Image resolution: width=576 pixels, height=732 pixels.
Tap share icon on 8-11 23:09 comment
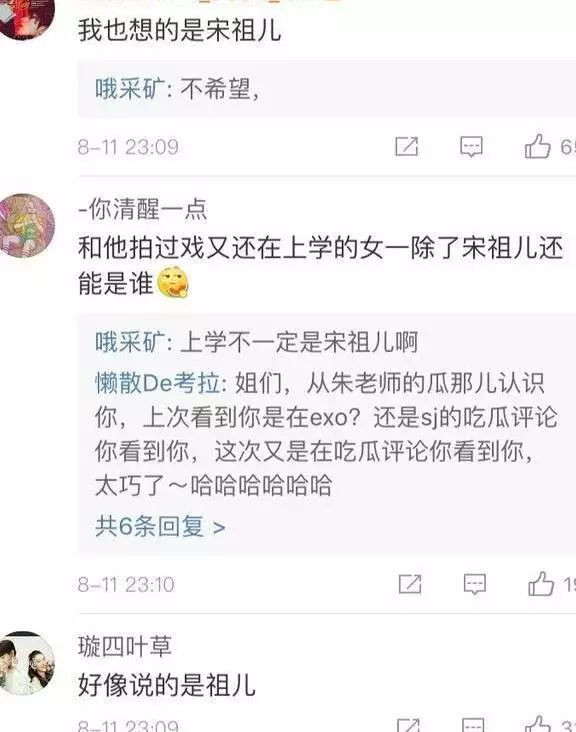407,147
